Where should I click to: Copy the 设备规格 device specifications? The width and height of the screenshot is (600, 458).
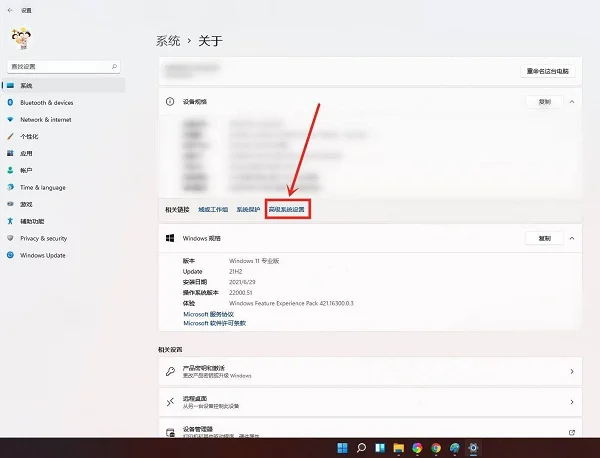tap(544, 102)
